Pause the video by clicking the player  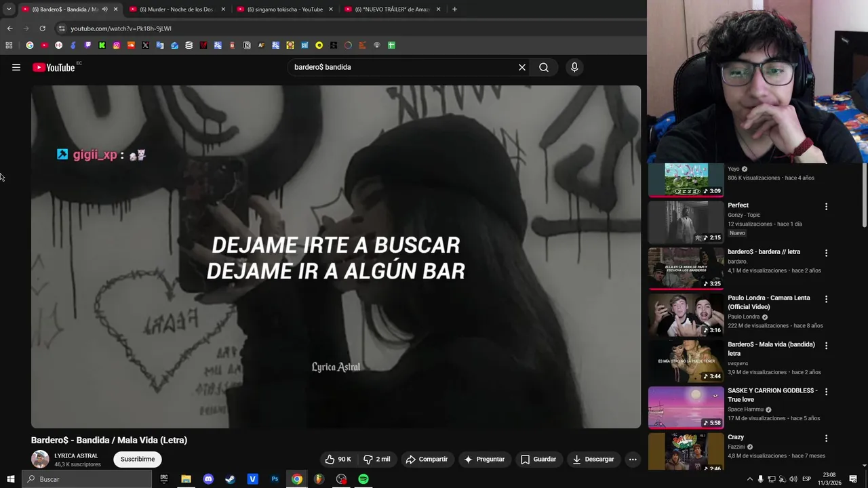336,257
